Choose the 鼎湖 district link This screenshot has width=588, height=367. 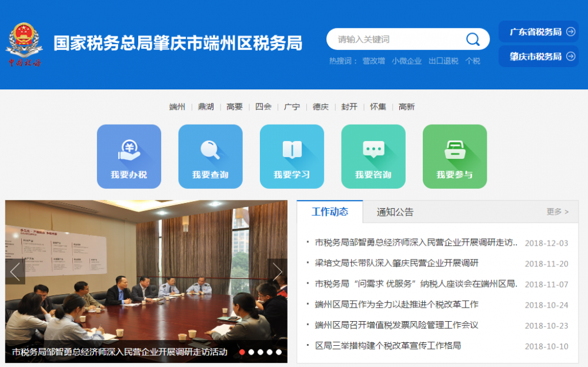coord(206,107)
